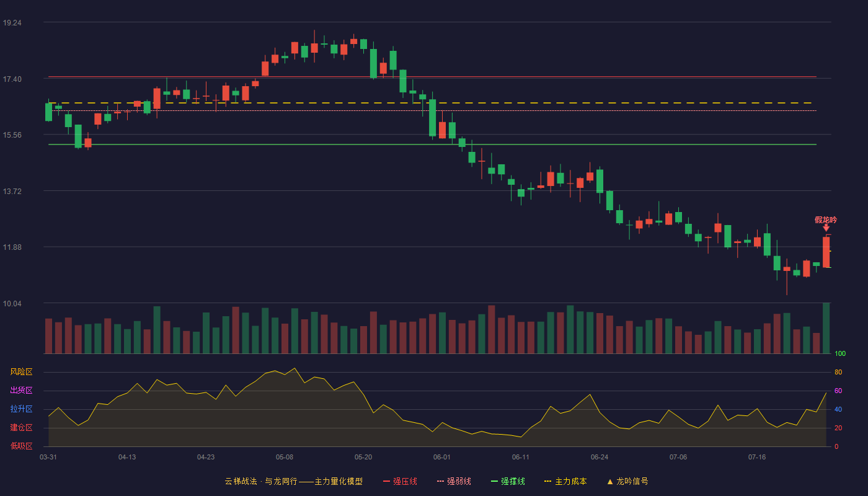This screenshot has width=868, height=496.
Task: Click the last tall green volume bar
Action: coord(826,328)
